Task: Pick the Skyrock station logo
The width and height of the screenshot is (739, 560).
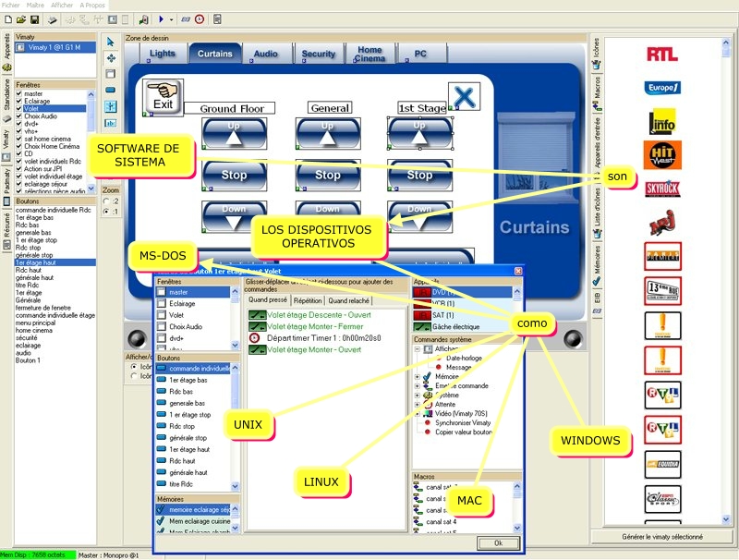Action: coord(662,189)
